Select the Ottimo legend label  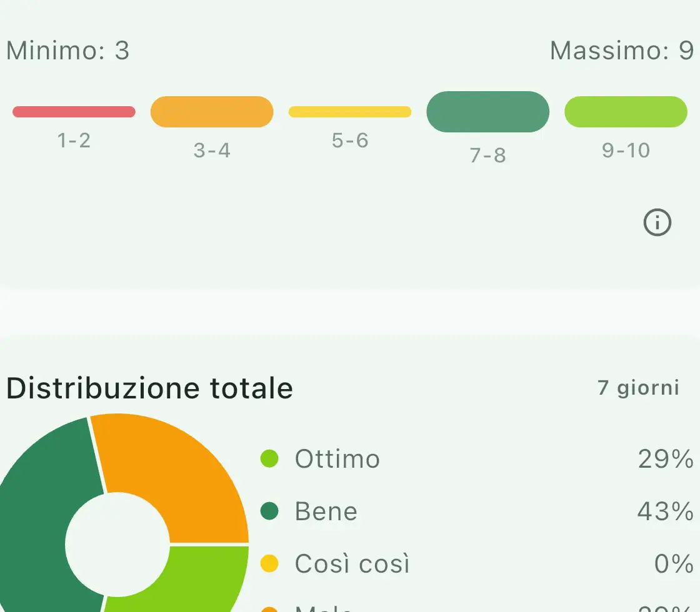[337, 459]
